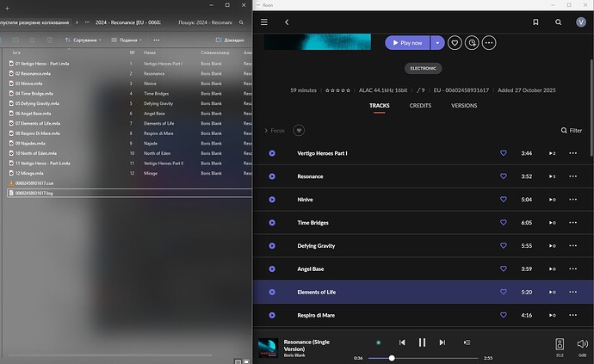This screenshot has height=364, width=594.
Task: Switch to the CREDITS tab
Action: click(420, 106)
